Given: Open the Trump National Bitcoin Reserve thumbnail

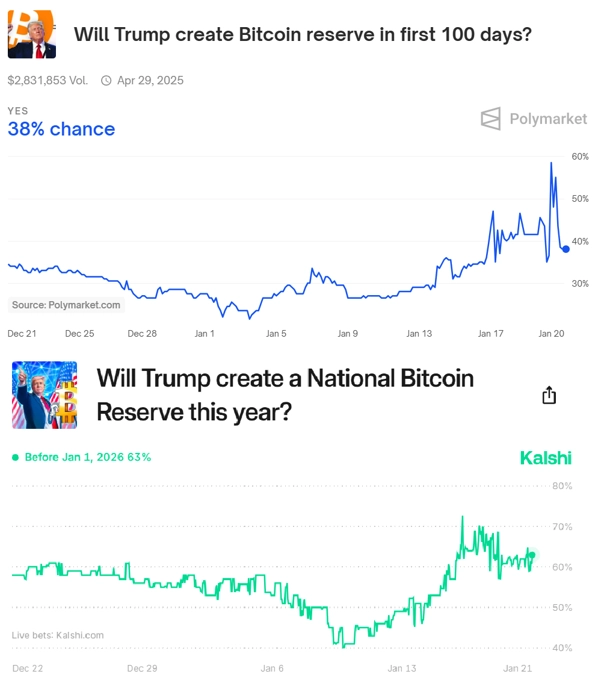Looking at the screenshot, I should [44, 395].
